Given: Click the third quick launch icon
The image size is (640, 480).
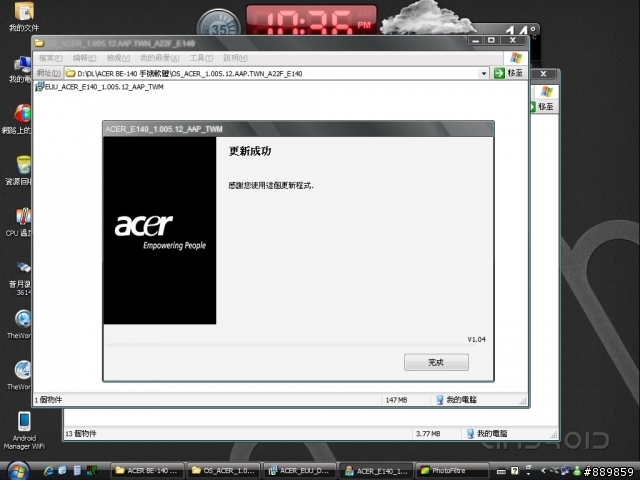Looking at the screenshot, I should click(77, 471).
